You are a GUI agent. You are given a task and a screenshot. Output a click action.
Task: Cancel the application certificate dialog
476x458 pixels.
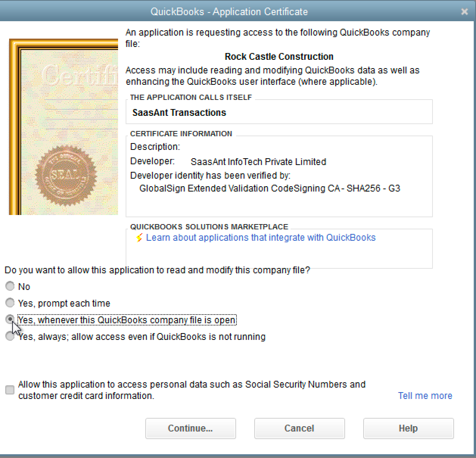[299, 428]
